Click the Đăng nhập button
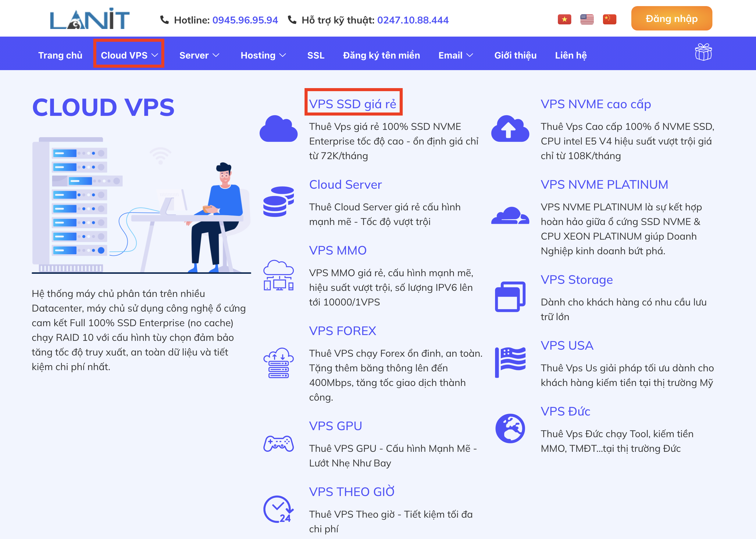The height and width of the screenshot is (539, 756). tap(671, 19)
